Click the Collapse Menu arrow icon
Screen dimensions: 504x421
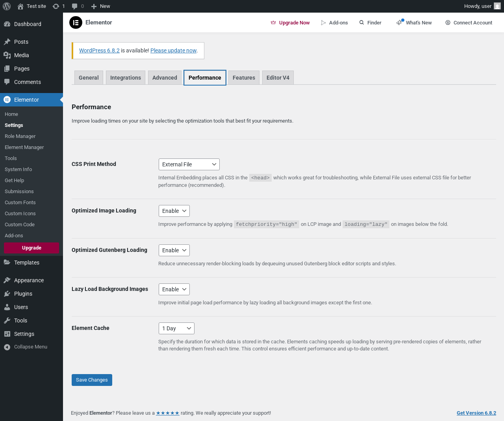[x=7, y=347]
